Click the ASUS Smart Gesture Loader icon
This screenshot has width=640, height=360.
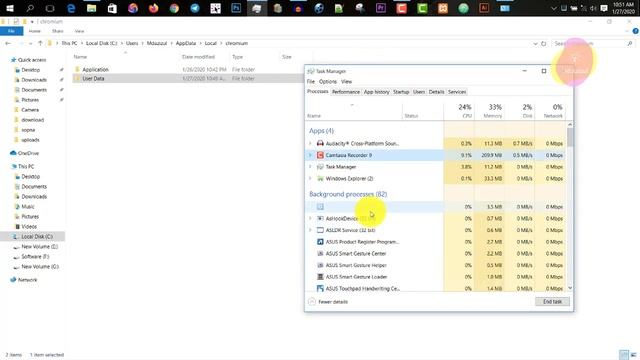click(320, 277)
